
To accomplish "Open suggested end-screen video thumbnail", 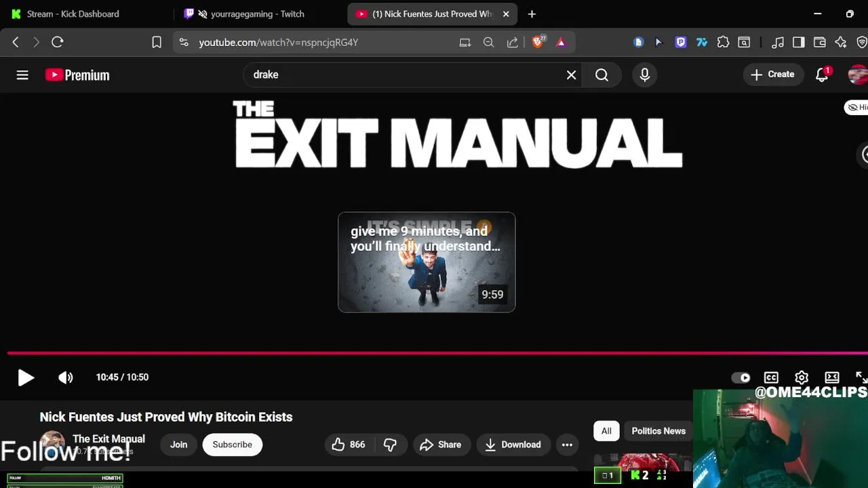I will pyautogui.click(x=427, y=262).
